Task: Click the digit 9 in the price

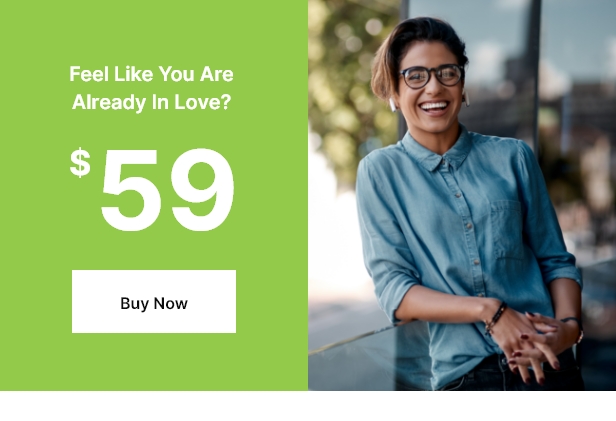Action: pos(203,190)
